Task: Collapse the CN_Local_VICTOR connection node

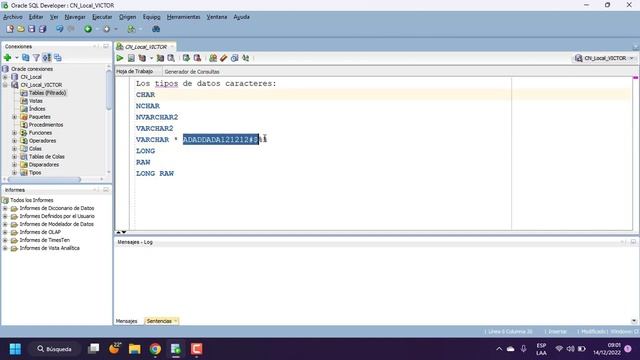Action: tap(5, 85)
